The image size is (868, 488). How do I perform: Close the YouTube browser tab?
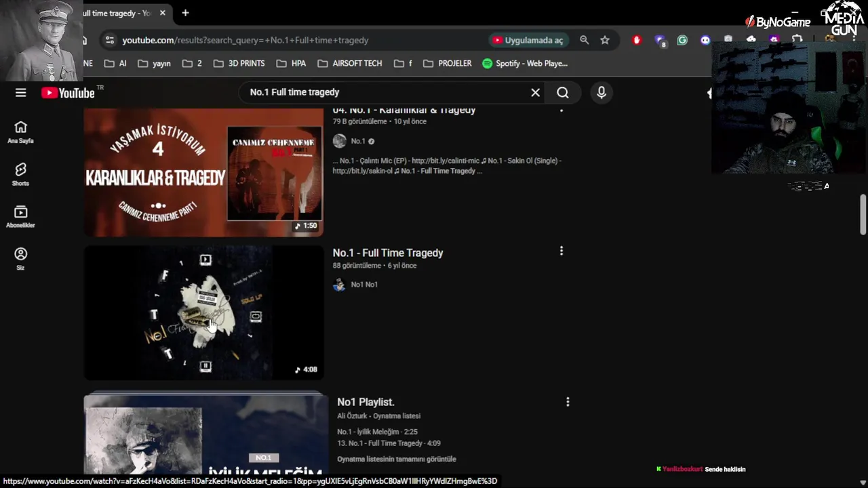tap(163, 13)
